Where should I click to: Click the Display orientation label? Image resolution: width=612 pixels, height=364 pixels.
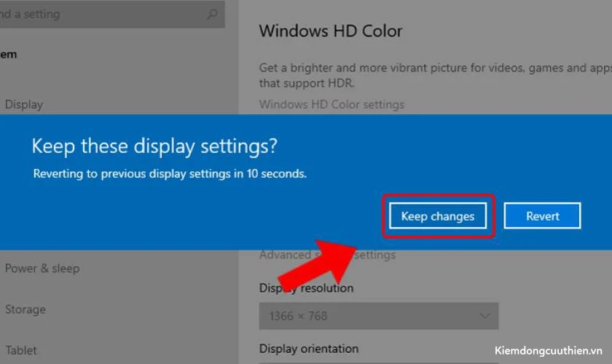coord(309,349)
